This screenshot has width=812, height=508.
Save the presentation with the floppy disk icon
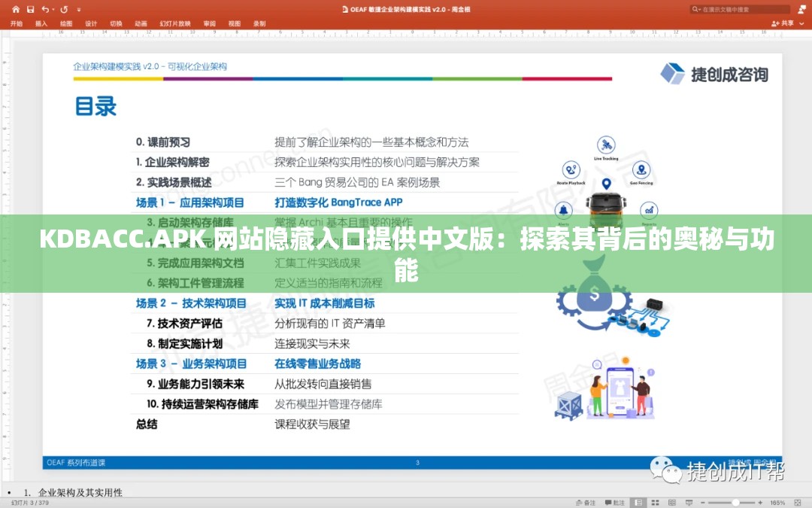pos(31,9)
